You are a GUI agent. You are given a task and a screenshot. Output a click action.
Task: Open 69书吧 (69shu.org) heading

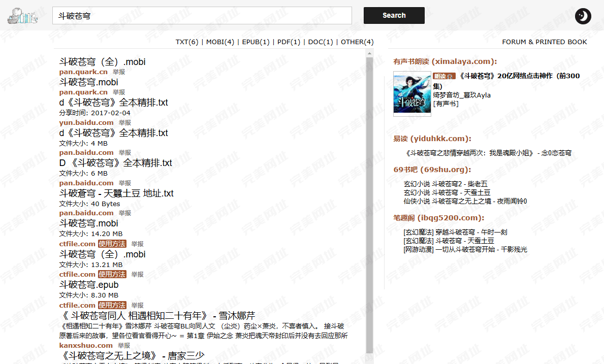click(x=432, y=170)
